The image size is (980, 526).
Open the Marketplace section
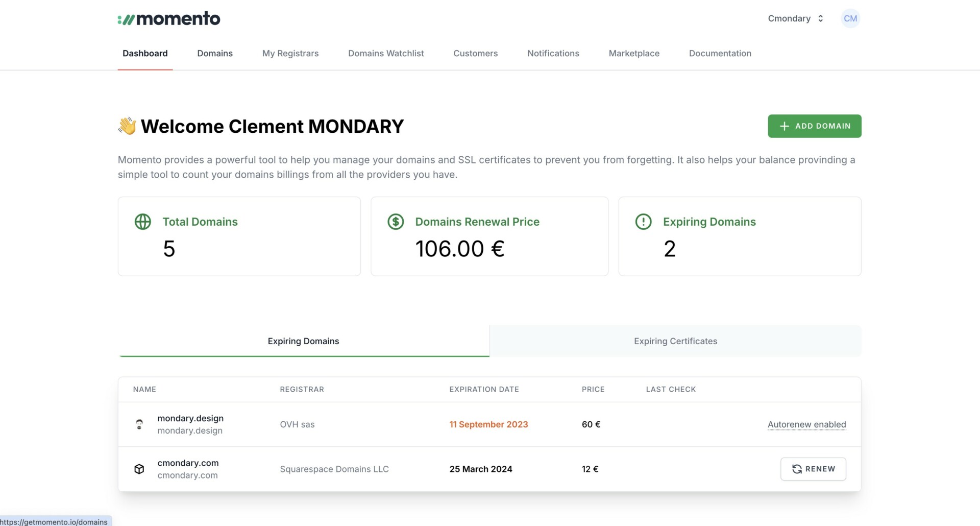click(634, 53)
